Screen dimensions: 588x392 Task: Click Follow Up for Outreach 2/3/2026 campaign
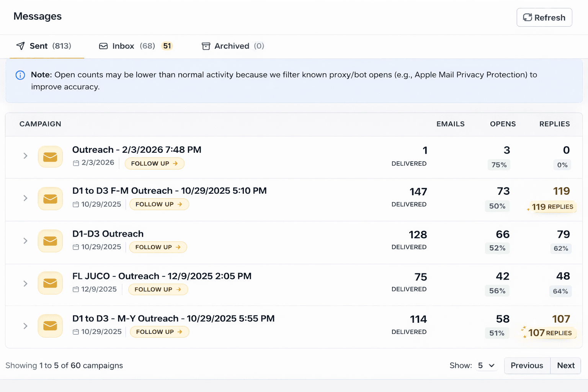point(155,163)
